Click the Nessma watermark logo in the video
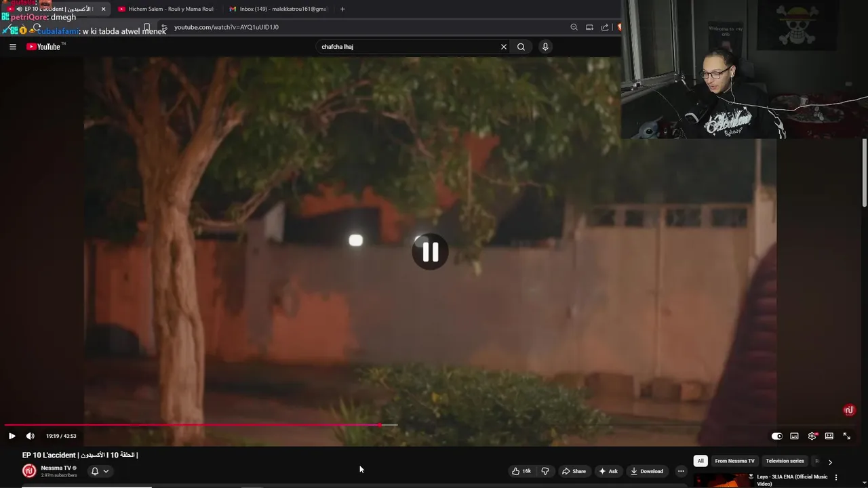Screen dimensions: 868x488 click(x=848, y=410)
